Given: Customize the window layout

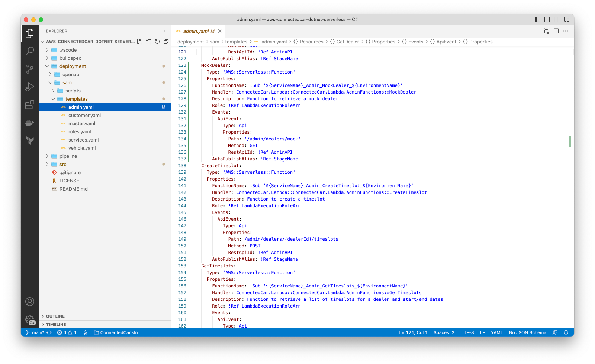Looking at the screenshot, I should [x=566, y=19].
